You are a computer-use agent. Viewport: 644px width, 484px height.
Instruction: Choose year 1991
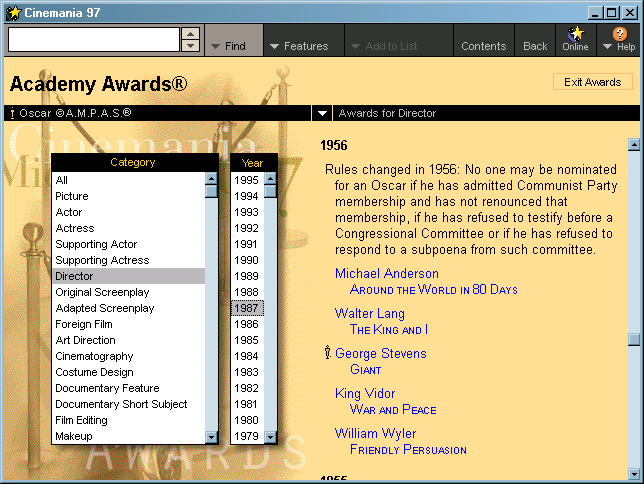(x=248, y=244)
